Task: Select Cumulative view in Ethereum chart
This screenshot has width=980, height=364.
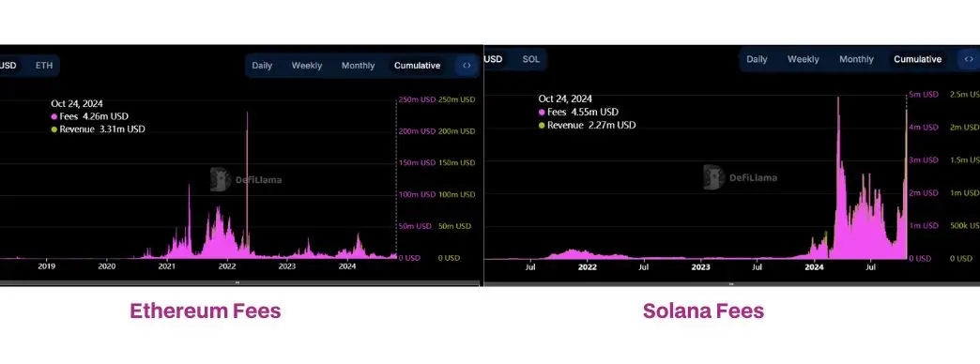Action: 417,66
